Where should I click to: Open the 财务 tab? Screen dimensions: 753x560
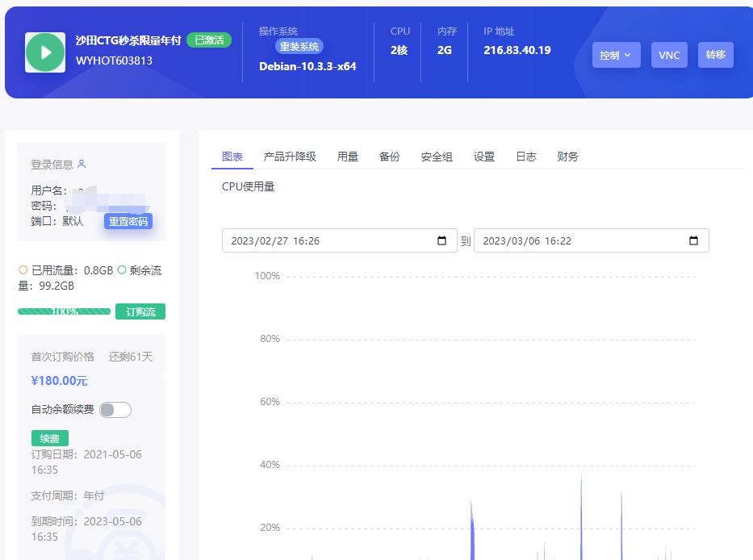tap(568, 157)
